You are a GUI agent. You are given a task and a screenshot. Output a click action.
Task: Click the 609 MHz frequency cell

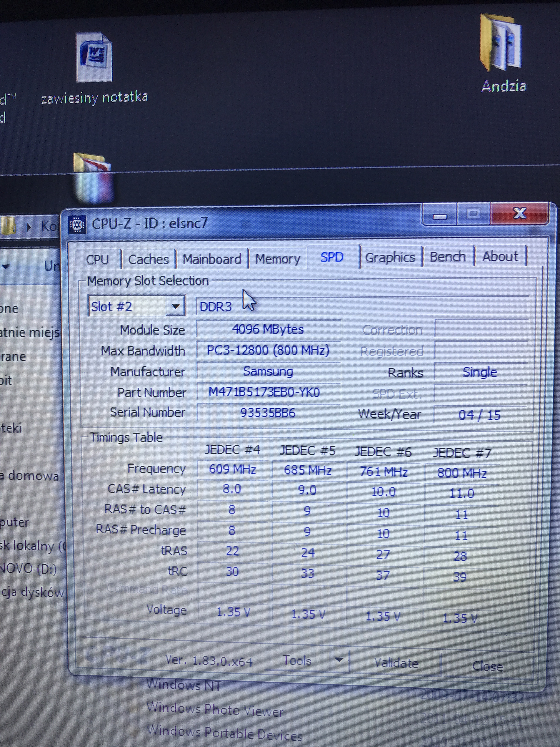(233, 469)
